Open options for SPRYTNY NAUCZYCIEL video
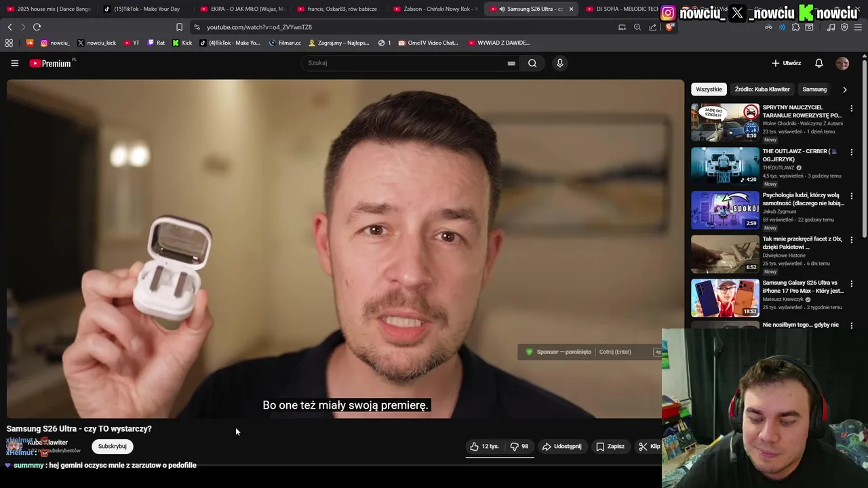This screenshot has height=488, width=868. [852, 108]
